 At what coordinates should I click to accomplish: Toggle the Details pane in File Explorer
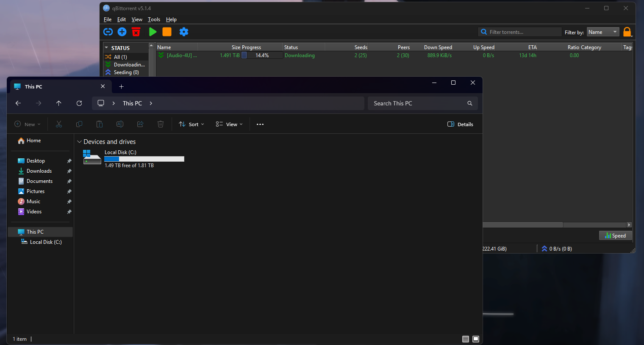[x=460, y=124]
